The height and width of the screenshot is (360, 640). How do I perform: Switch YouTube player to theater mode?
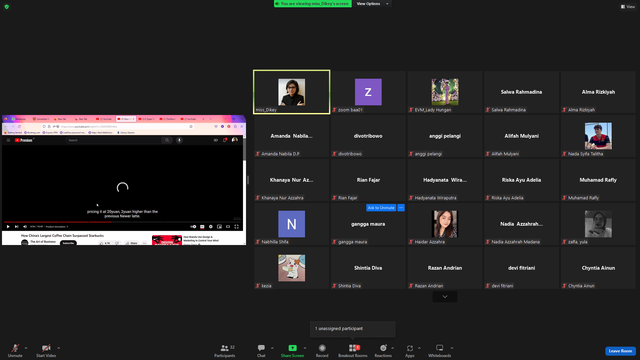pyautogui.click(x=228, y=227)
